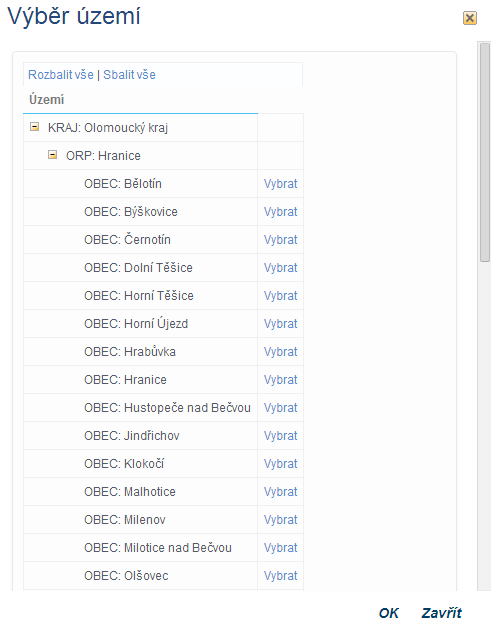Close the Výběr území dialog with X icon
The height and width of the screenshot is (625, 491).
point(469,18)
